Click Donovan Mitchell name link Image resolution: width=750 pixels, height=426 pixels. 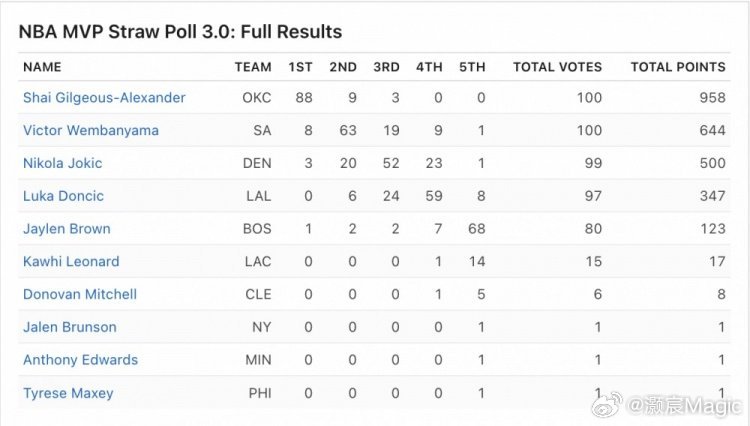click(80, 294)
